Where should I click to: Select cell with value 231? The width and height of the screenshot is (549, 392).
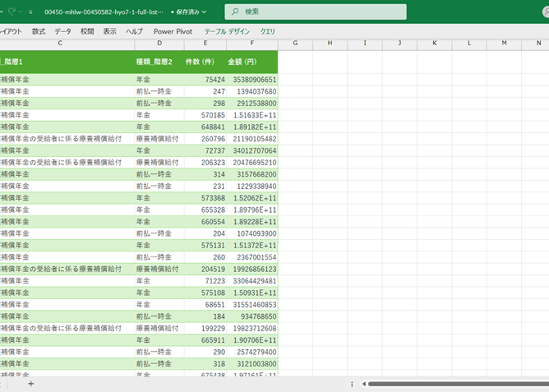click(x=205, y=186)
